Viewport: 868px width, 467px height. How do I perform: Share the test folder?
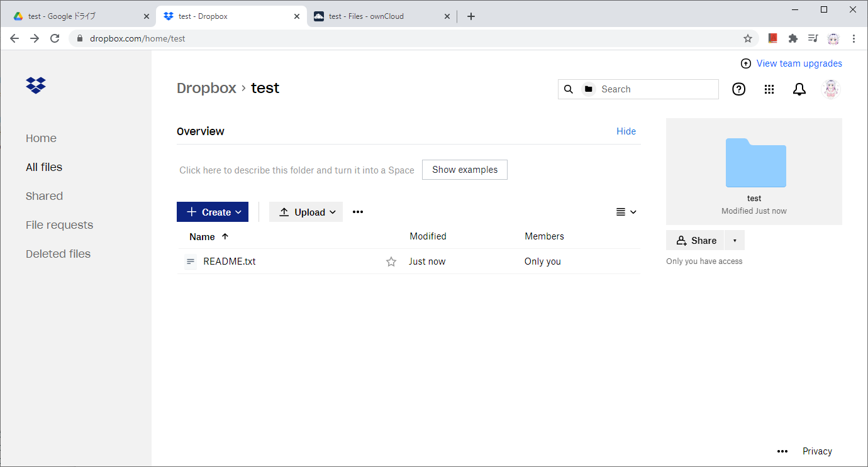(x=695, y=240)
